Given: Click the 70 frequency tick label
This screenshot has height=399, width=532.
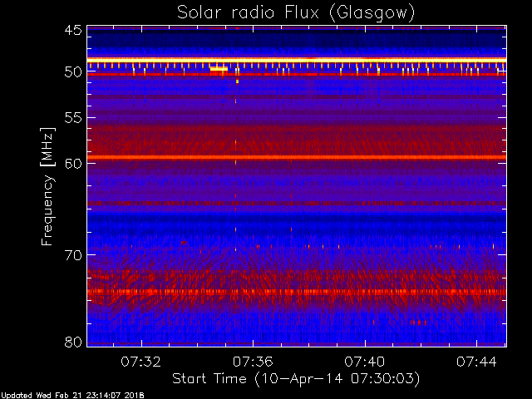Looking at the screenshot, I should 73,255.
